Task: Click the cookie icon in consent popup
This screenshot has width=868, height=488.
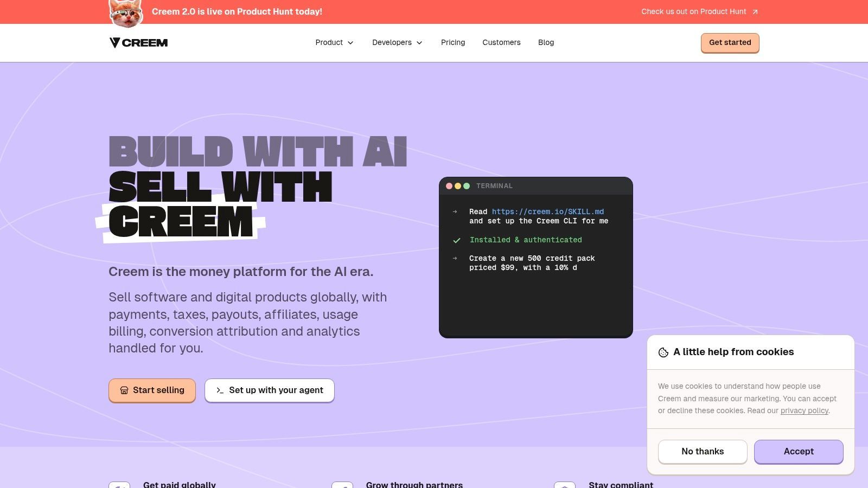Action: coord(663,352)
